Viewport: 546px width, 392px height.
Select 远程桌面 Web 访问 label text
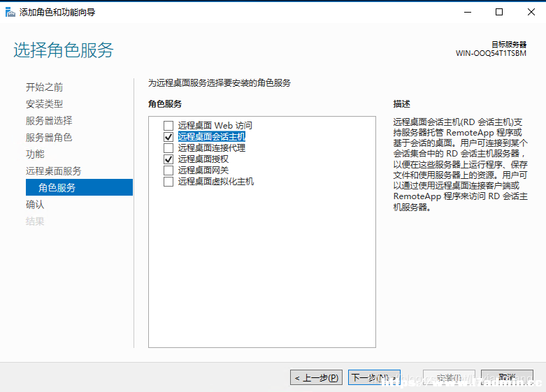[x=215, y=125]
